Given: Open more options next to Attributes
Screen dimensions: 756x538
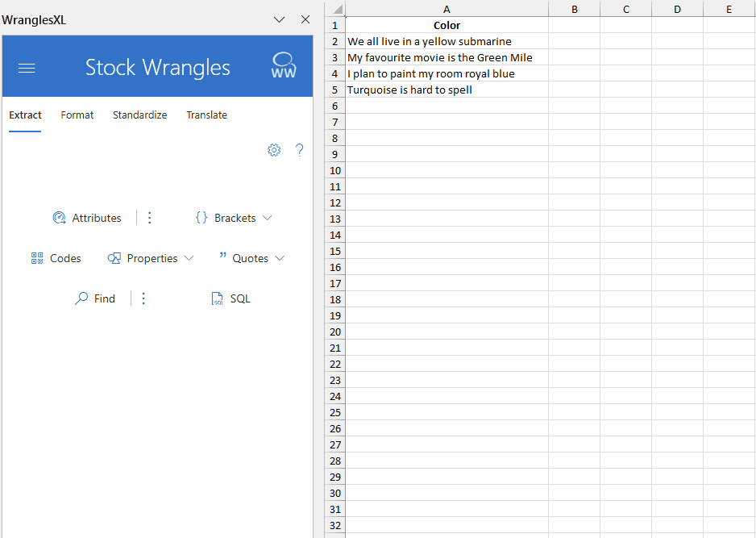Looking at the screenshot, I should 149,218.
